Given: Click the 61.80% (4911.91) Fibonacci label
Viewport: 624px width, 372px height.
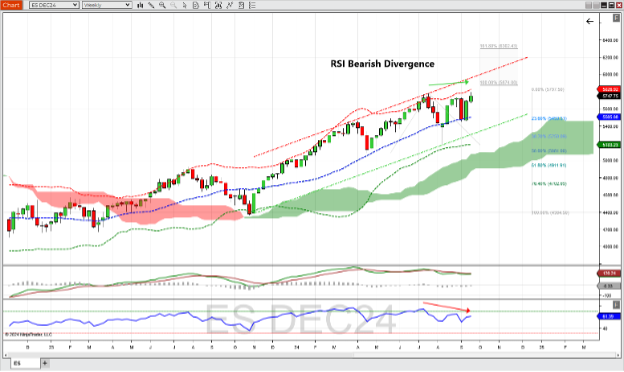Looking at the screenshot, I should click(549, 165).
